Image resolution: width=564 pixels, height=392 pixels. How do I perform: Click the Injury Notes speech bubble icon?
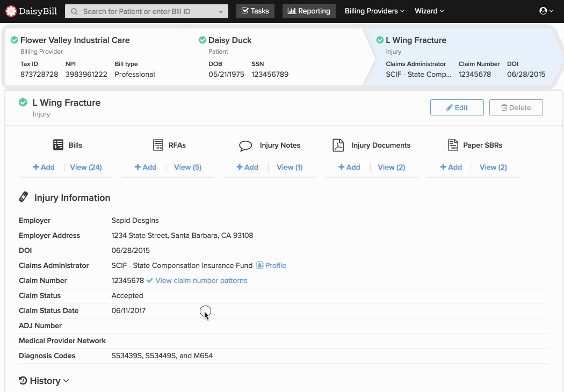245,146
